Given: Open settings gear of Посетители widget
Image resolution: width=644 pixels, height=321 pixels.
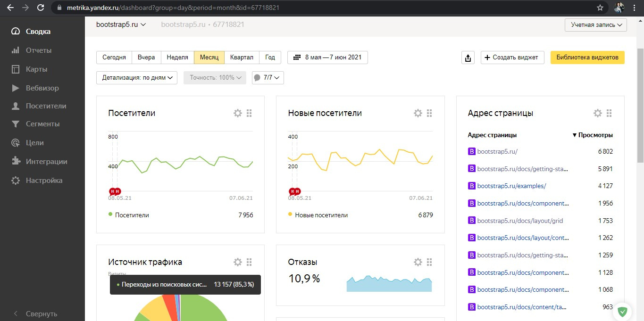Looking at the screenshot, I should tap(238, 113).
